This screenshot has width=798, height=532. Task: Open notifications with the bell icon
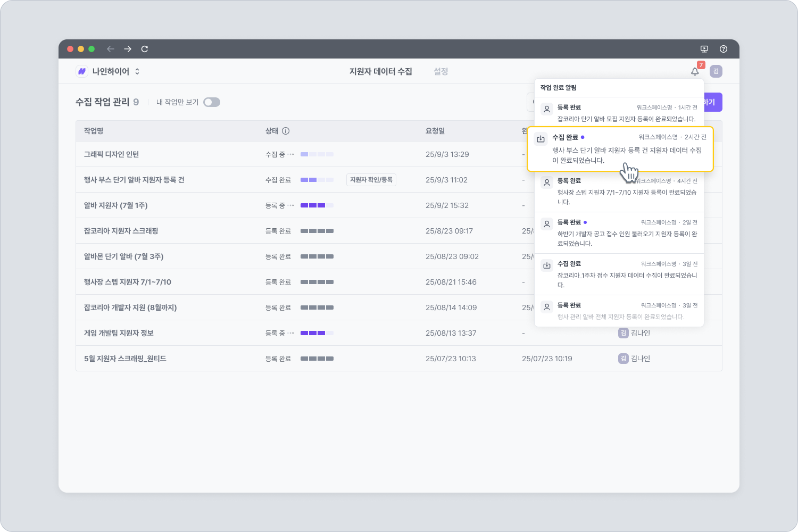click(695, 71)
